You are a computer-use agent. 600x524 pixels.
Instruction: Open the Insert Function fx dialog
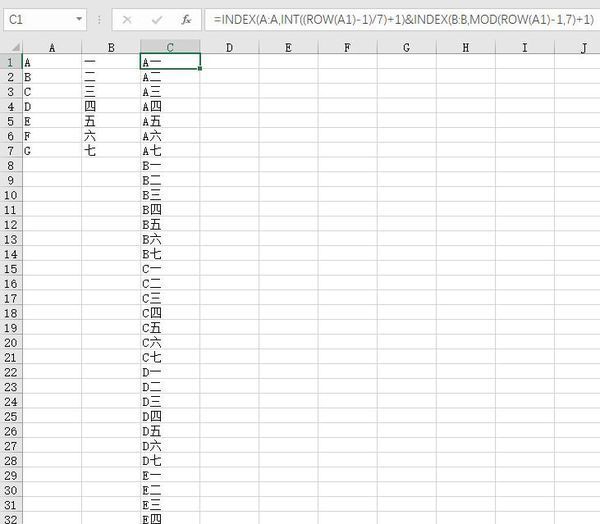click(186, 20)
